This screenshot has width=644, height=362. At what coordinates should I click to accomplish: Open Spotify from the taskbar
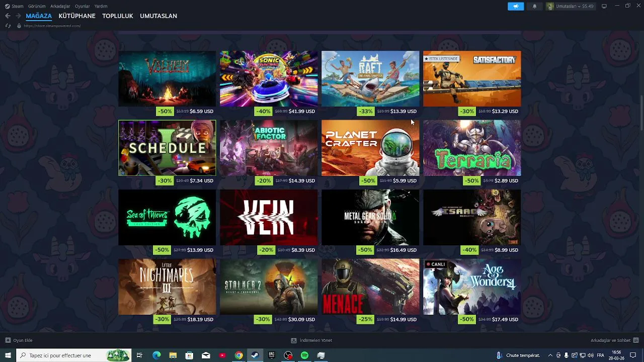point(304,355)
